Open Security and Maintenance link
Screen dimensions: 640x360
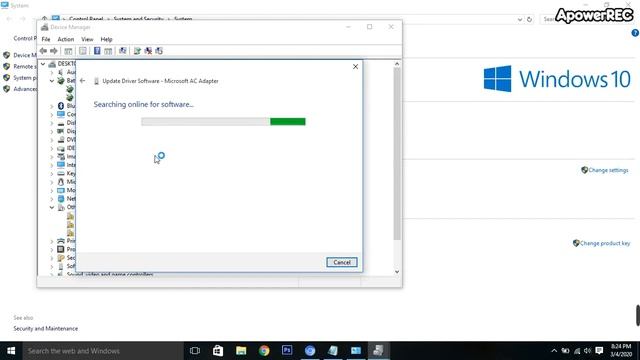point(45,329)
